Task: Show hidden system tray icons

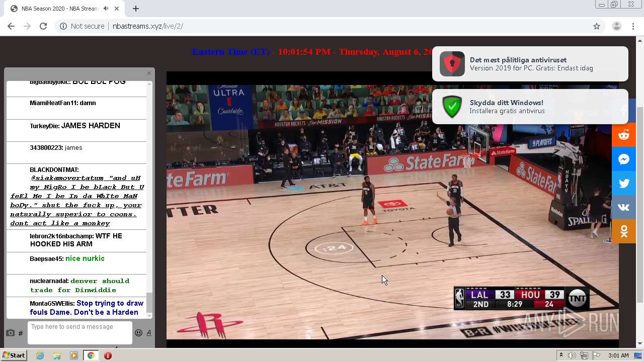Action: 561,355
